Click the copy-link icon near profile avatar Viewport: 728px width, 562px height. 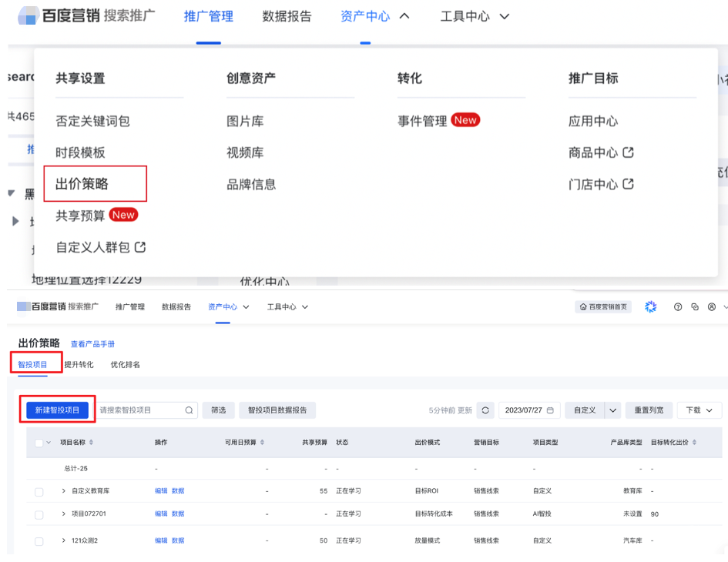pos(695,306)
